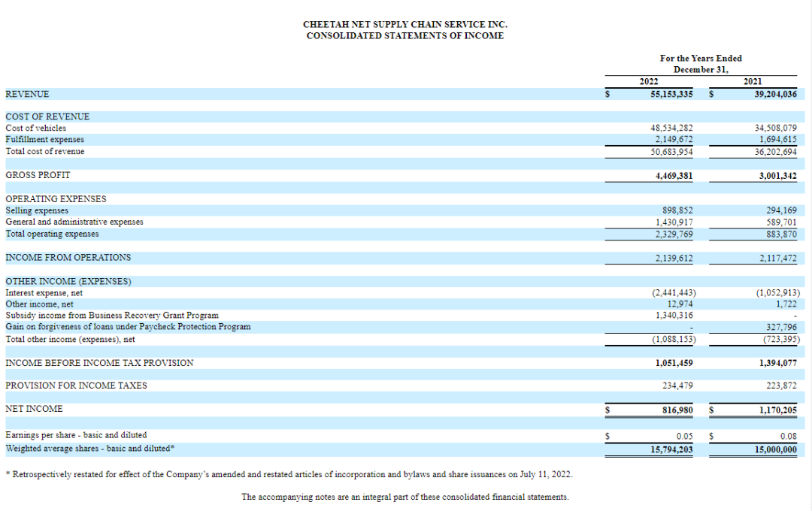812x511 pixels.
Task: Select 'Earnings per share - basic and diluted'
Action: [76, 435]
